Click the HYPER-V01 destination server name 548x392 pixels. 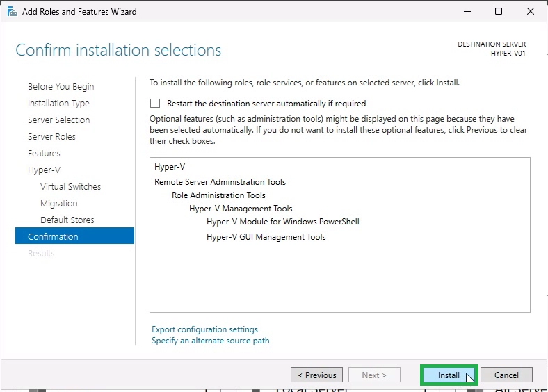[508, 54]
